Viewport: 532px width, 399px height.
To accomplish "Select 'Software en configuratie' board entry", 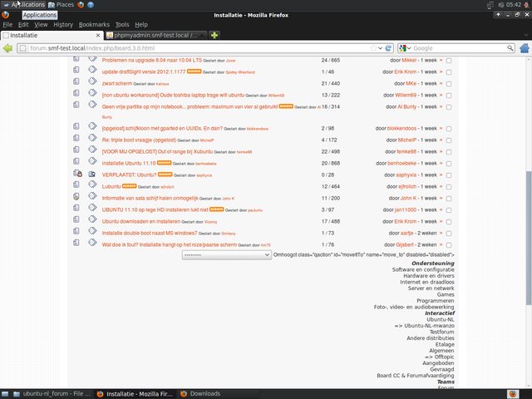I will (x=423, y=269).
